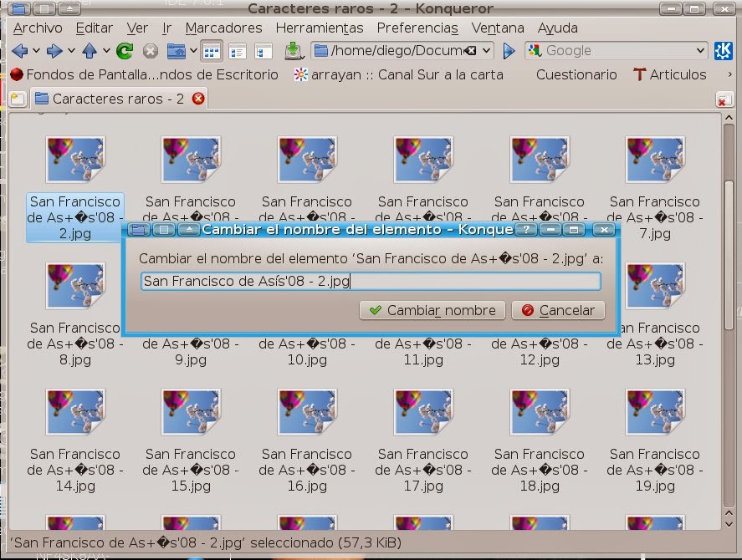Close the Caracteres raros - 2 tab
Screen dimensions: 742x560
click(198, 99)
